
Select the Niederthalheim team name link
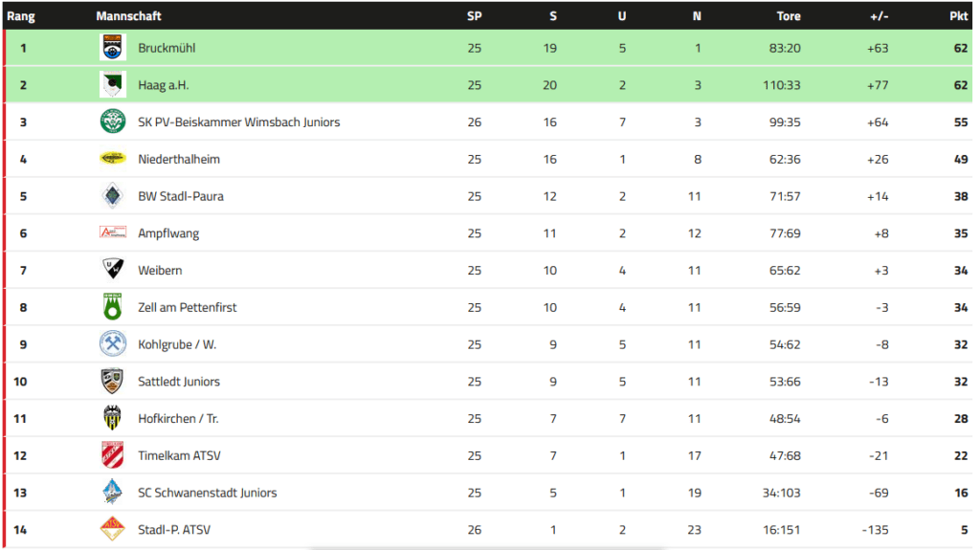(179, 159)
